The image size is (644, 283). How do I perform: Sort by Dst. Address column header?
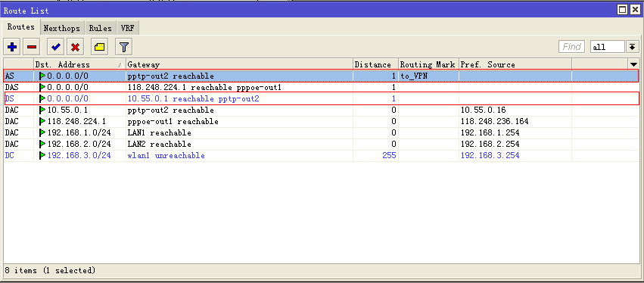tap(79, 64)
